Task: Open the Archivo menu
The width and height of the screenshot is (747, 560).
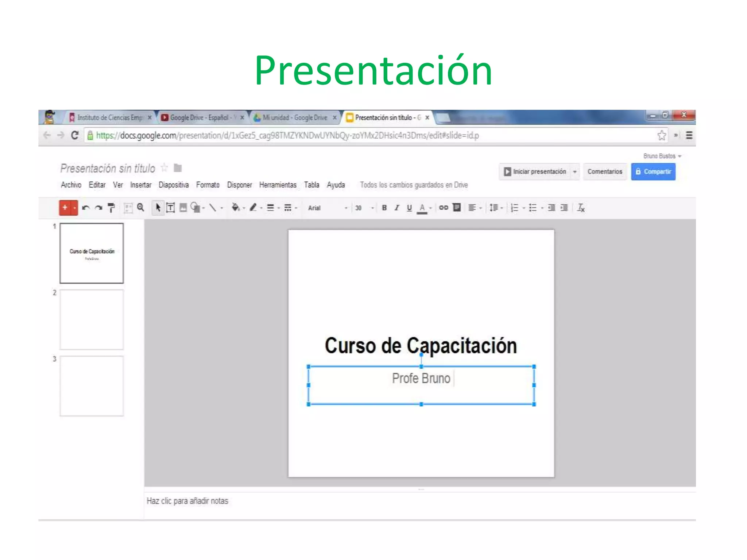Action: pyautogui.click(x=71, y=185)
